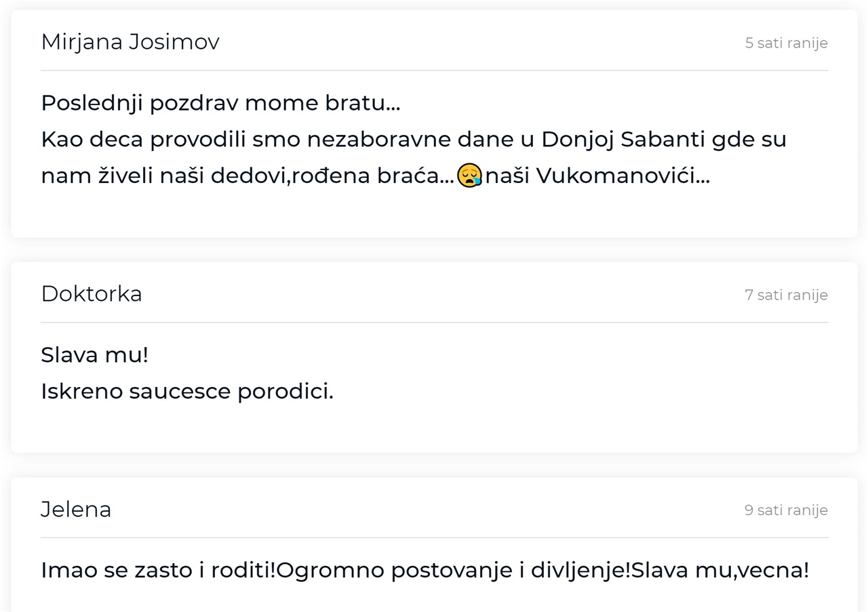Click the '9 sati ranije' timestamp
This screenshot has height=612, width=868.
click(786, 510)
